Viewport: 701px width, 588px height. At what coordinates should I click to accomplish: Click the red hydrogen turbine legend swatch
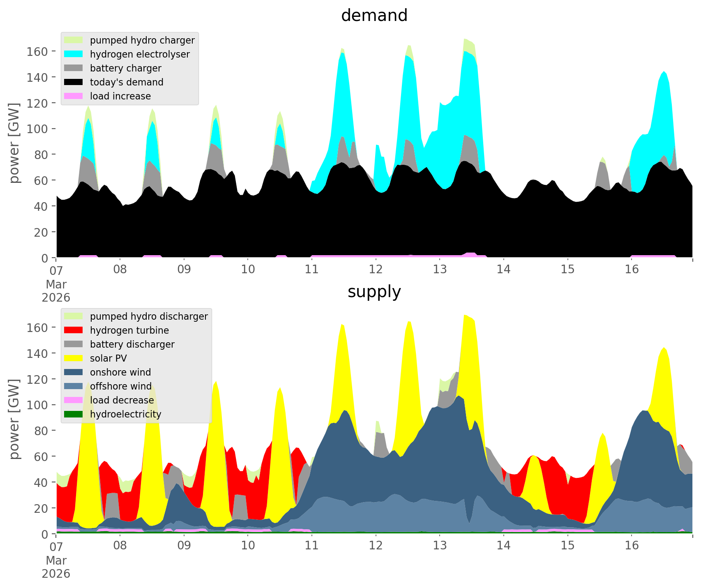point(74,330)
